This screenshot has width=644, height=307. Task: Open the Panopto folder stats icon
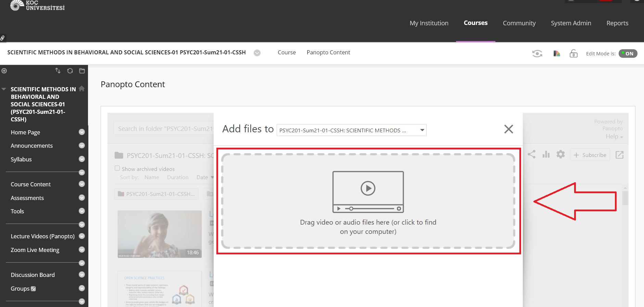click(x=546, y=155)
